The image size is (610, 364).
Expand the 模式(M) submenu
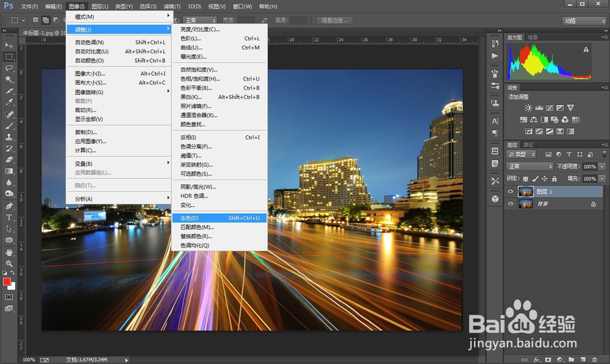point(119,16)
